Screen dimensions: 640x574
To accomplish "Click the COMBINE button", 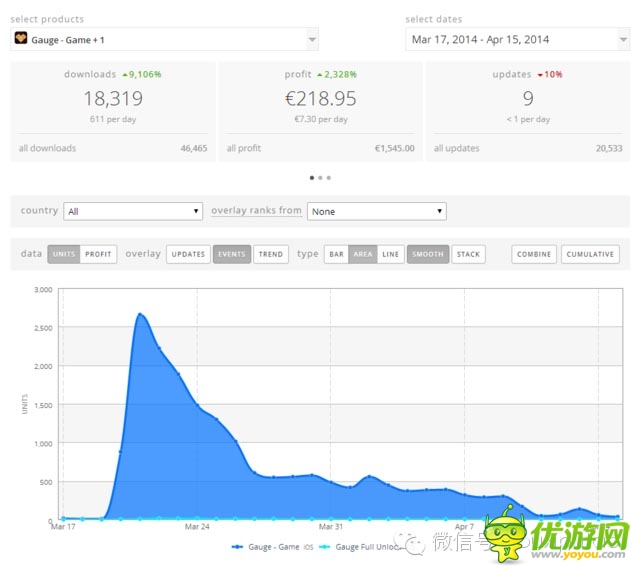I will pos(533,254).
